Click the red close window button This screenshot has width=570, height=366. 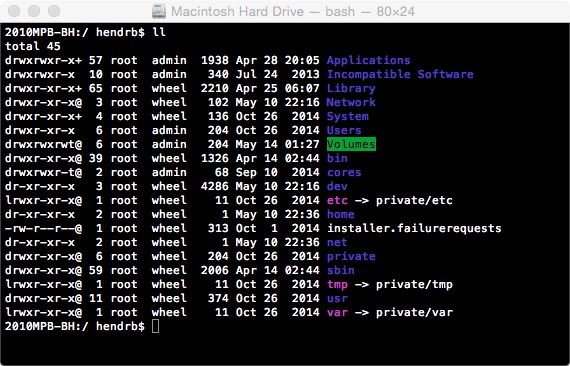(14, 11)
